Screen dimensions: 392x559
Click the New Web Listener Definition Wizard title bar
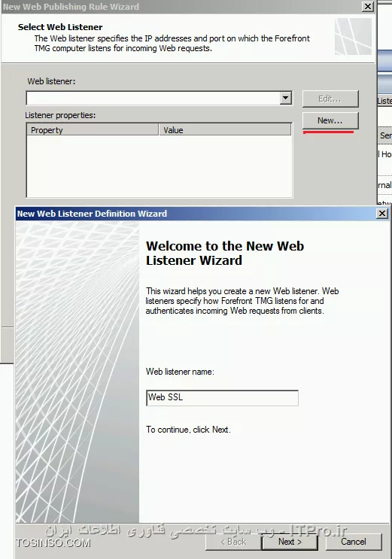coord(196,214)
